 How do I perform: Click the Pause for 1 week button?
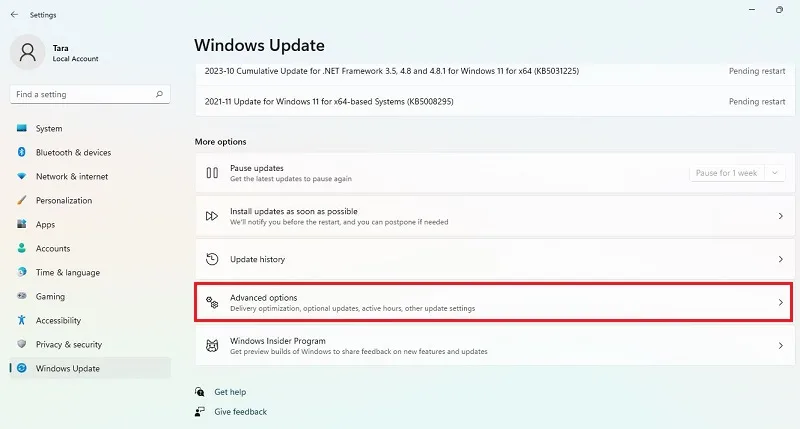tap(727, 173)
